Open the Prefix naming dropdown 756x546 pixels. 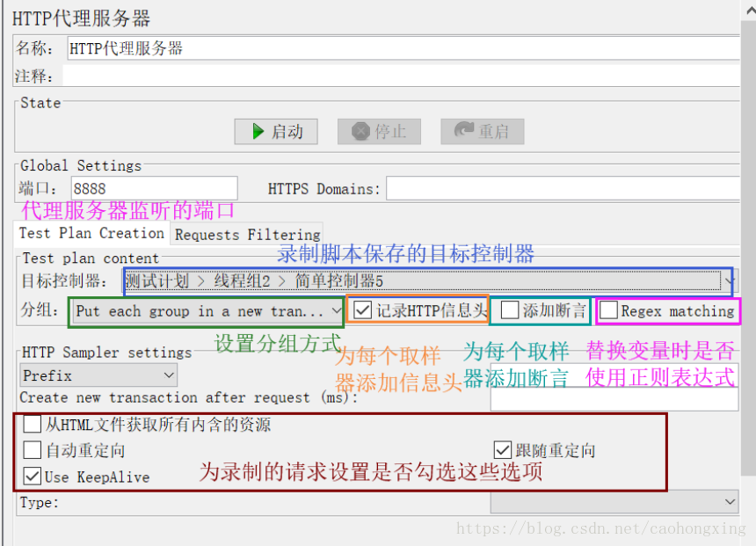98,375
